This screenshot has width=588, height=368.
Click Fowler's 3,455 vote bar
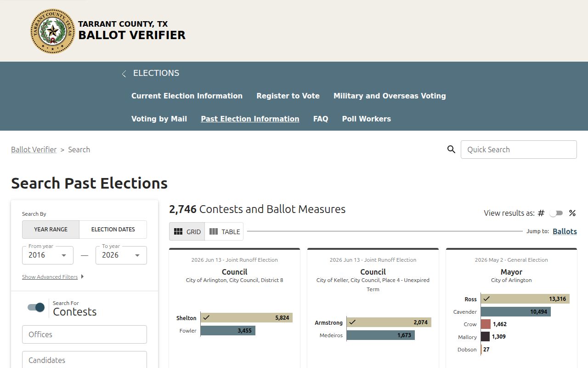[228, 330]
